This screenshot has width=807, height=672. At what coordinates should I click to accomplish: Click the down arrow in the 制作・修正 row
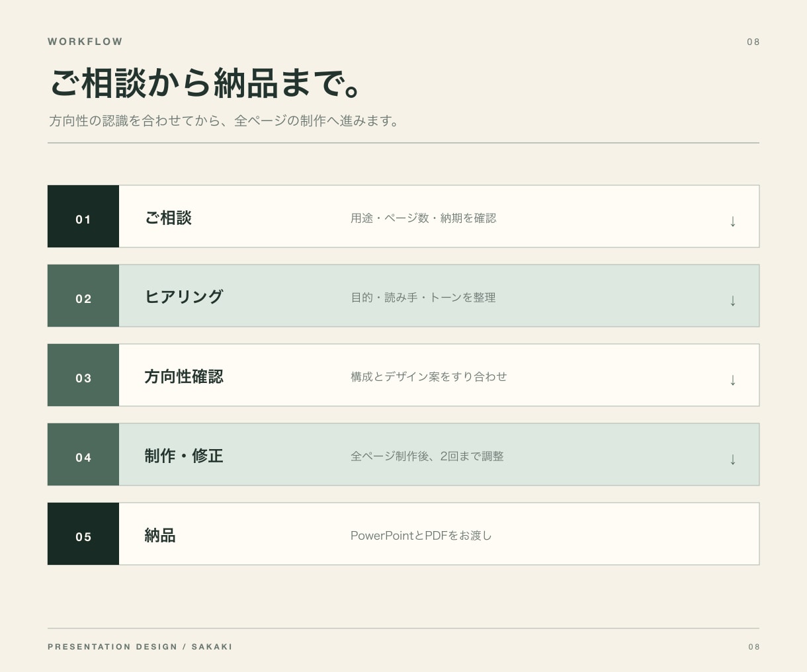pyautogui.click(x=732, y=459)
